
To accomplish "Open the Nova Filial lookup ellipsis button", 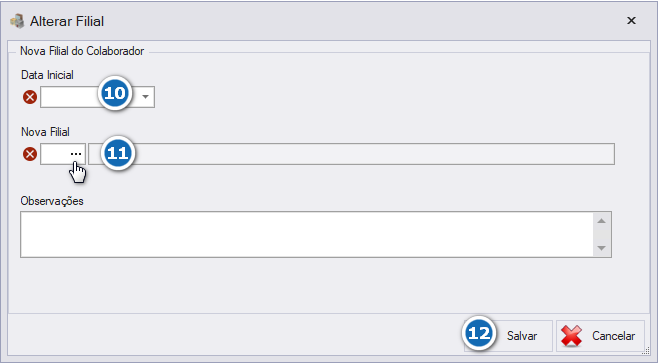I will 76,154.
